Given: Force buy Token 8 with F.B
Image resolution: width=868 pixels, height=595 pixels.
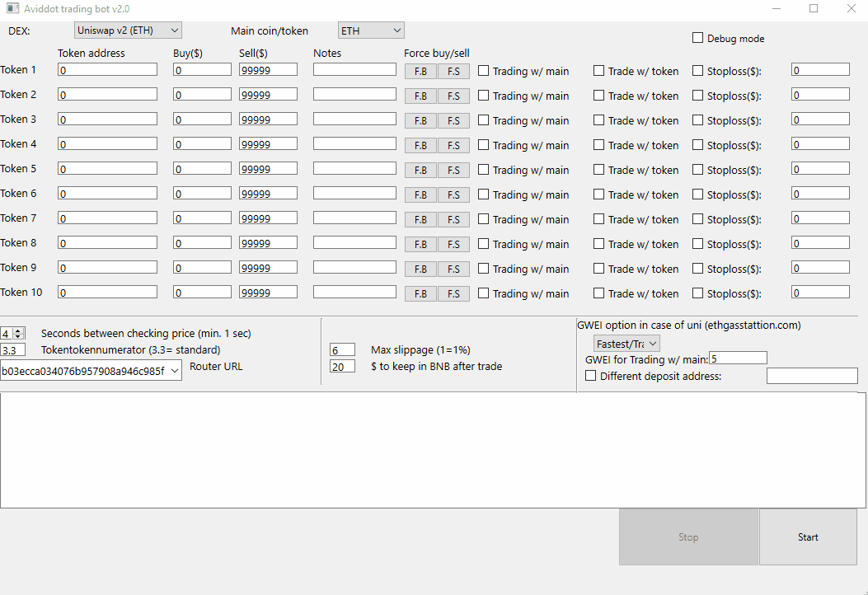Looking at the screenshot, I should click(x=420, y=244).
